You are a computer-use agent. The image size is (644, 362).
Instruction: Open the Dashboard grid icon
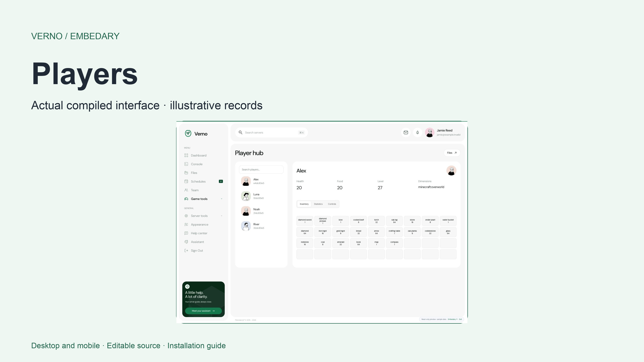point(186,155)
